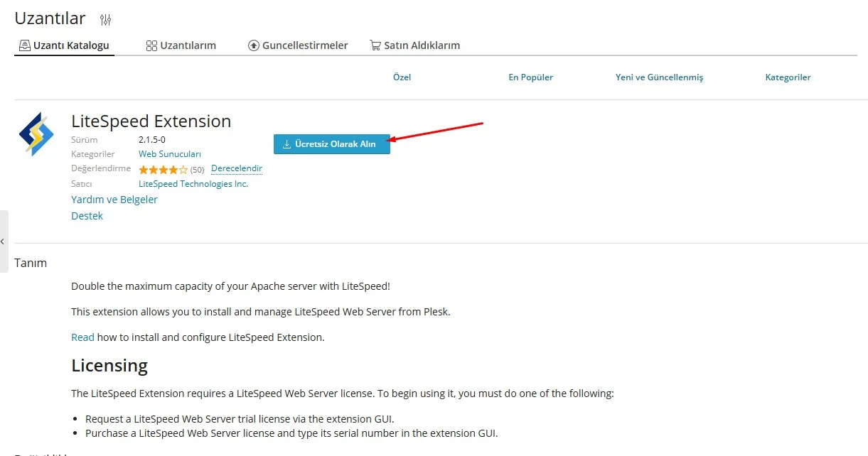Viewport: 868px width, 456px height.
Task: Open the Uzantılarım tab
Action: click(x=181, y=45)
